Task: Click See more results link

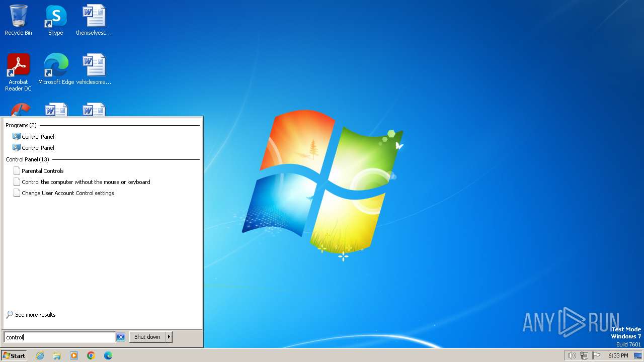Action: [35, 315]
